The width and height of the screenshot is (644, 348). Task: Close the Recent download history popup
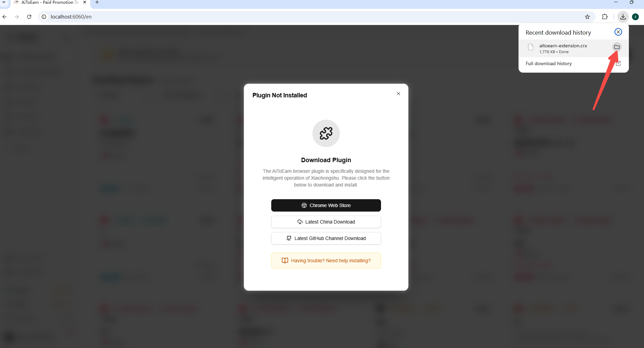[618, 32]
